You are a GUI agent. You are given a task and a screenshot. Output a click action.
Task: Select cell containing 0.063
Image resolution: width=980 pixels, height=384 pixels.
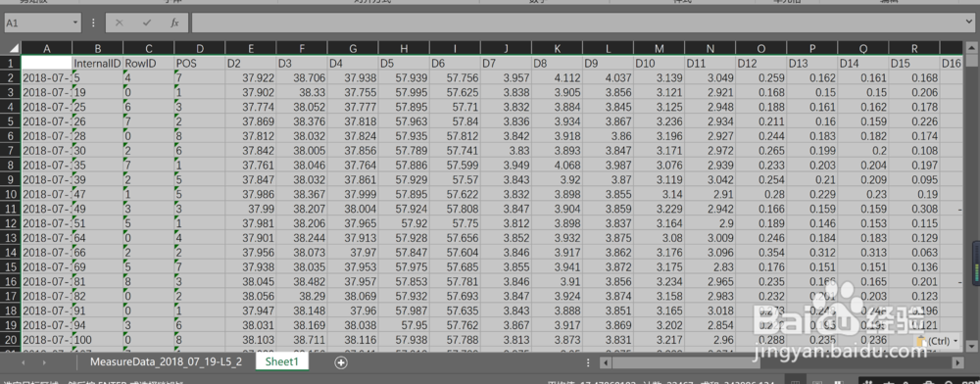(x=914, y=253)
